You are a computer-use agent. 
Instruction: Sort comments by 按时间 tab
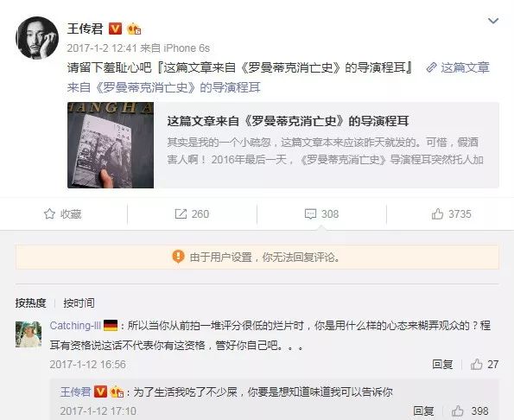[79, 303]
